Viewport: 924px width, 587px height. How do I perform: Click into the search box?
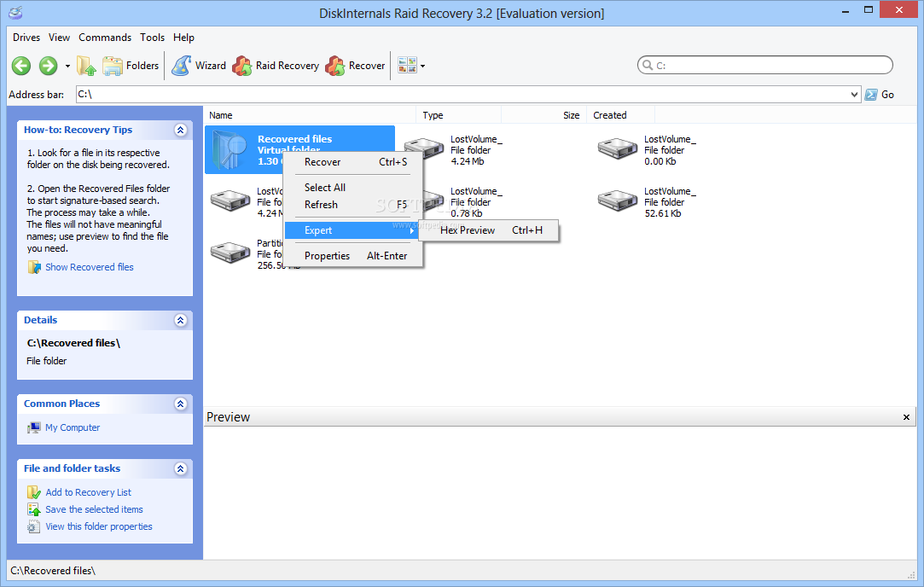click(x=765, y=65)
